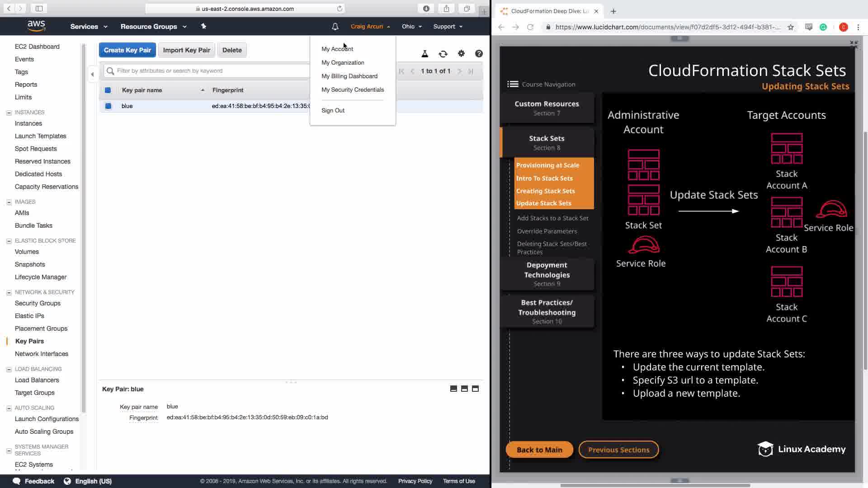Open the table settings gear icon

point(461,53)
